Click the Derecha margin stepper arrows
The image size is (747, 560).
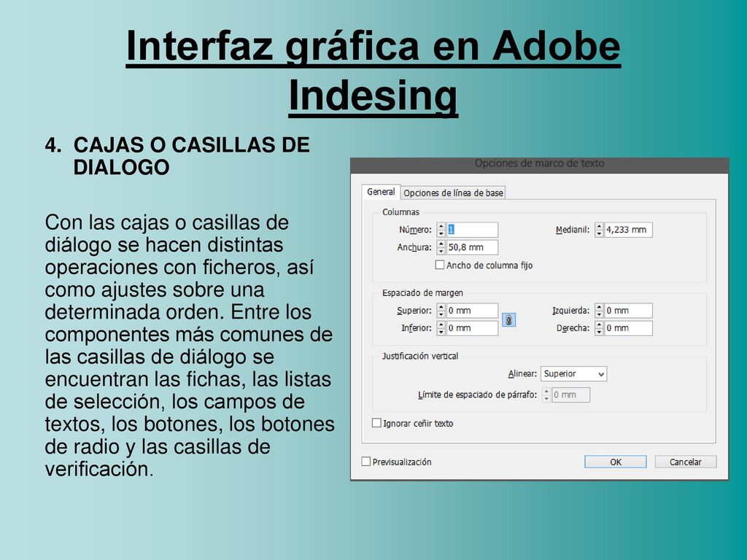click(599, 328)
